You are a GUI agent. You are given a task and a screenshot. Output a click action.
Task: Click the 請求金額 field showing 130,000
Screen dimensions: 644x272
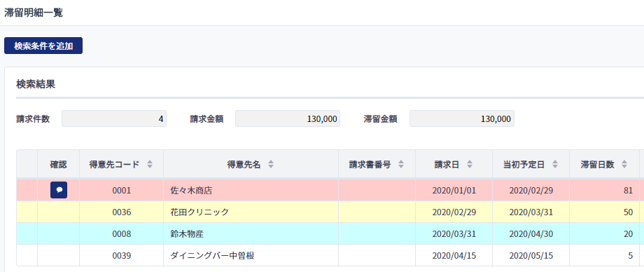[288, 119]
